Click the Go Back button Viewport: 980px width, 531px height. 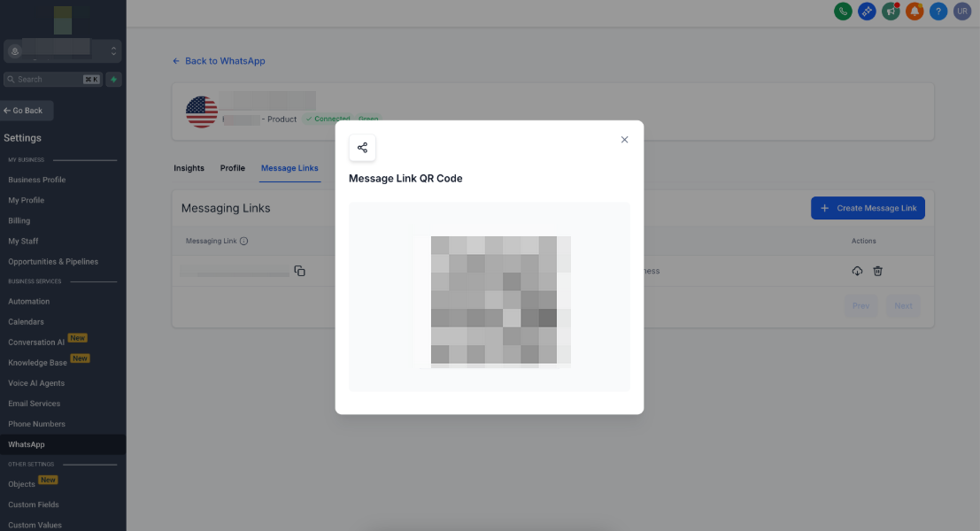[27, 111]
